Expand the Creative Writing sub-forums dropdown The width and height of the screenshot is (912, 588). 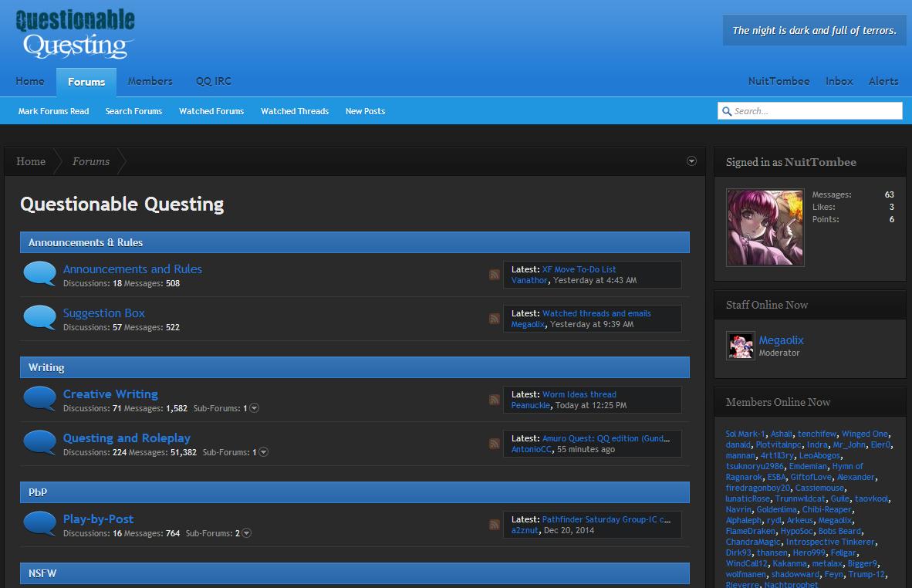click(255, 408)
